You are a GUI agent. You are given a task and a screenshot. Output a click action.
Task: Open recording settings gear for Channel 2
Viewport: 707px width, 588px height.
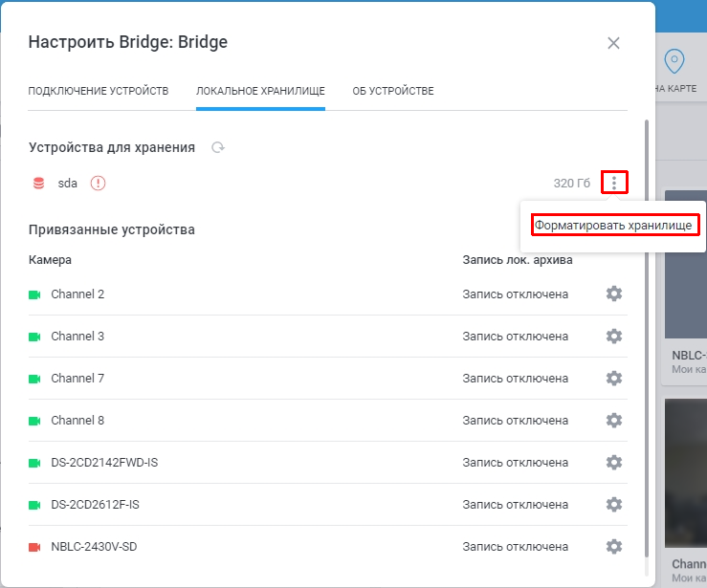614,294
